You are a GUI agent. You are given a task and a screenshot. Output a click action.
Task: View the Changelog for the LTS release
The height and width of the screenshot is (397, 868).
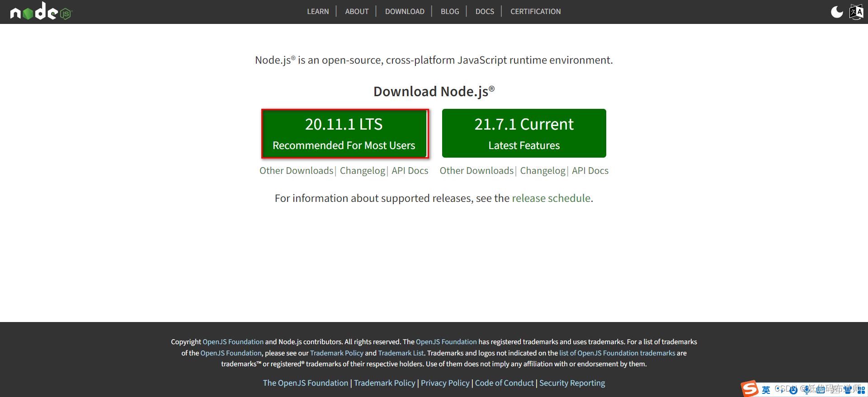[363, 171]
